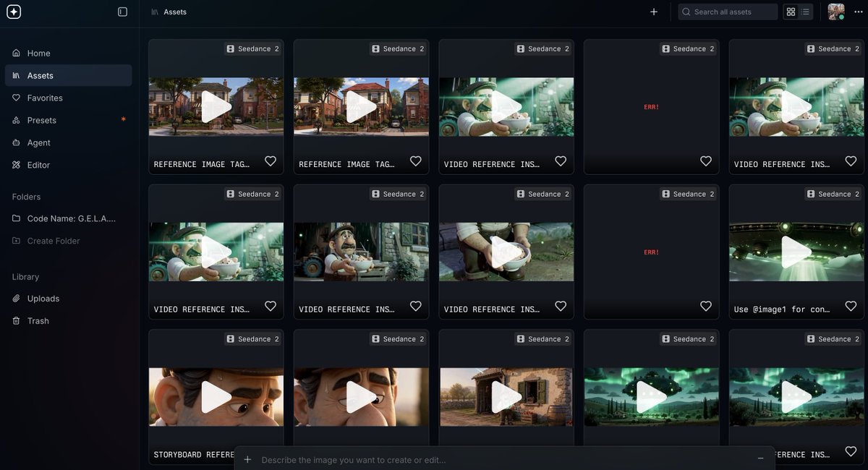Click the Use @image1 for con... caption
Image resolution: width=868 pixels, height=470 pixels.
click(x=782, y=309)
